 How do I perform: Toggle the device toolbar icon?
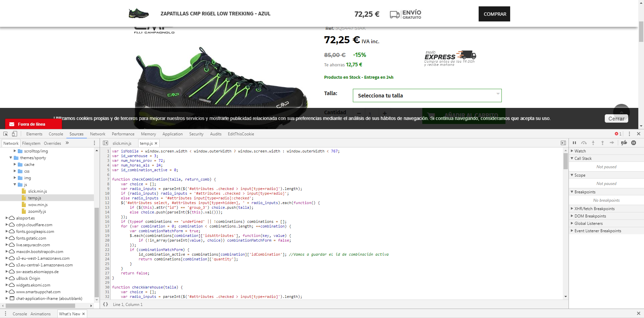[14, 134]
